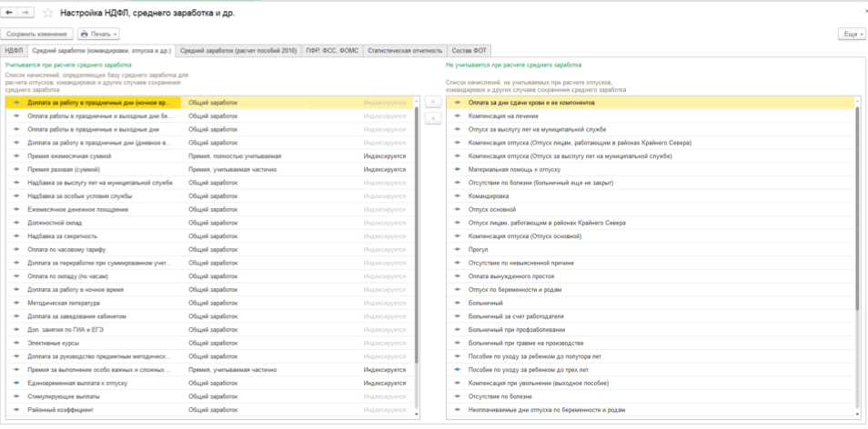The image size is (868, 429).
Task: Select Оплата по окладу (по часам) row
Action: (x=209, y=276)
